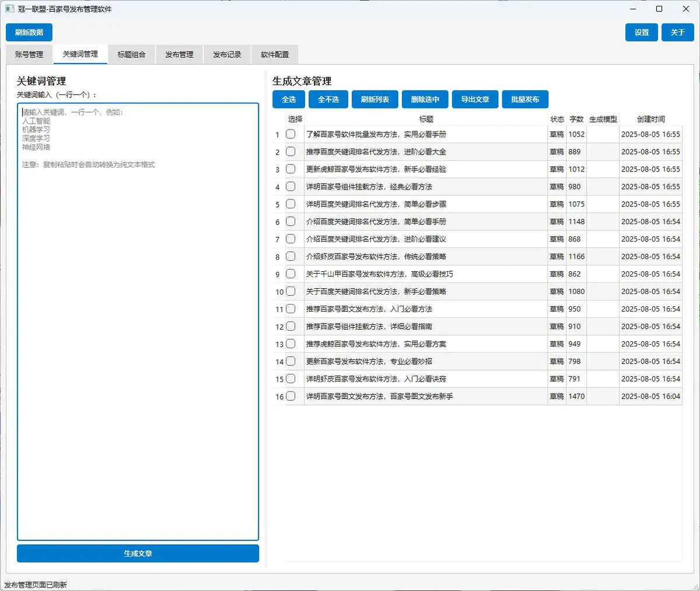Click the 创建时间 column header
Image resolution: width=700 pixels, height=591 pixels.
click(650, 119)
